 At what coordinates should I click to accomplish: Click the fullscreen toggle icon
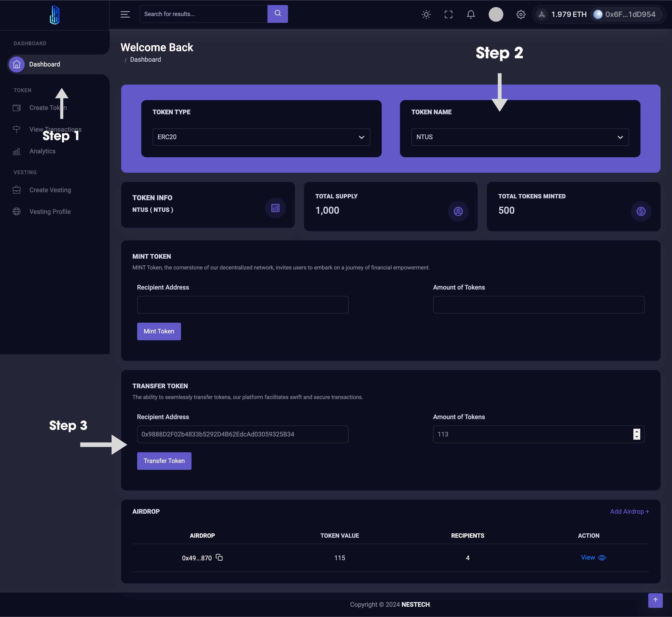(448, 14)
